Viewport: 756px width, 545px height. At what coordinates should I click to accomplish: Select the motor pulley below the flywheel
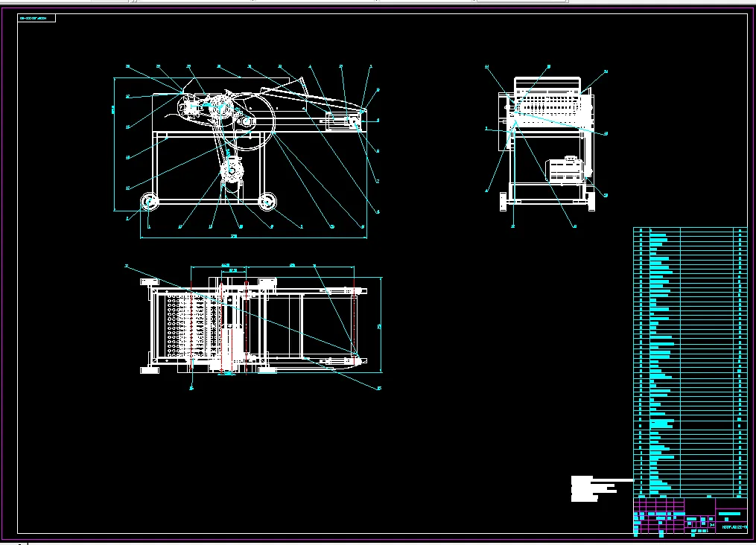coord(232,170)
